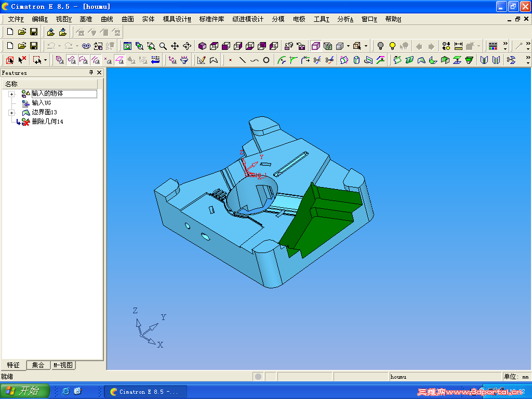Click the solid purple isometric view cube
Image resolution: width=532 pixels, height=399 pixels.
(x=202, y=46)
